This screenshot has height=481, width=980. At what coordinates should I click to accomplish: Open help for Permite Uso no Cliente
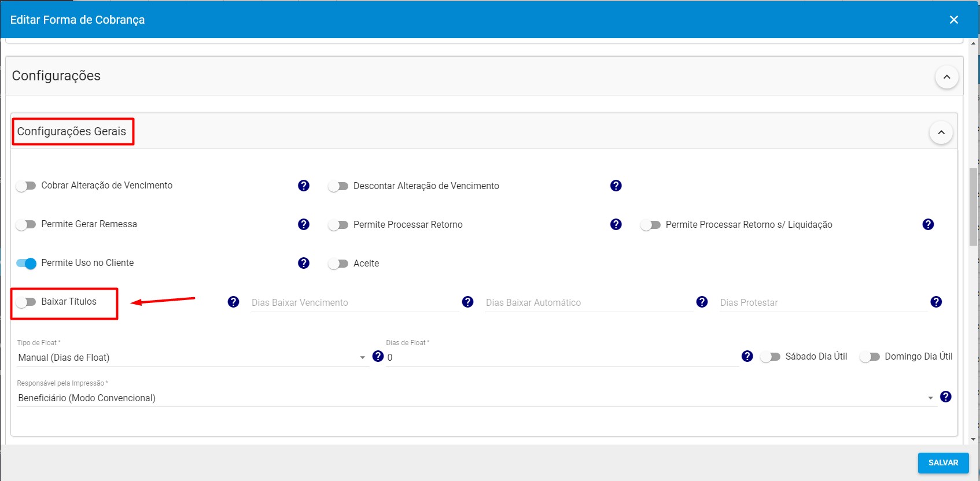click(x=304, y=263)
